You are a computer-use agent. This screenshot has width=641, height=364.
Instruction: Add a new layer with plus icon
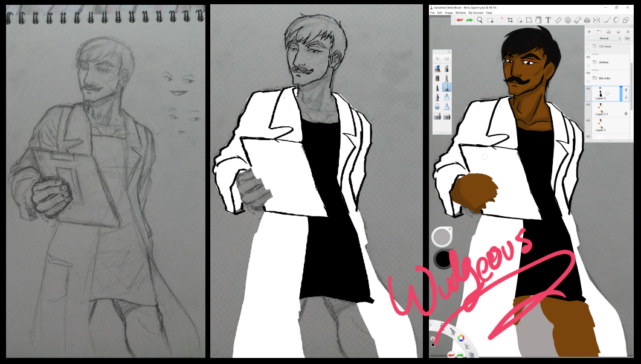[x=589, y=31]
